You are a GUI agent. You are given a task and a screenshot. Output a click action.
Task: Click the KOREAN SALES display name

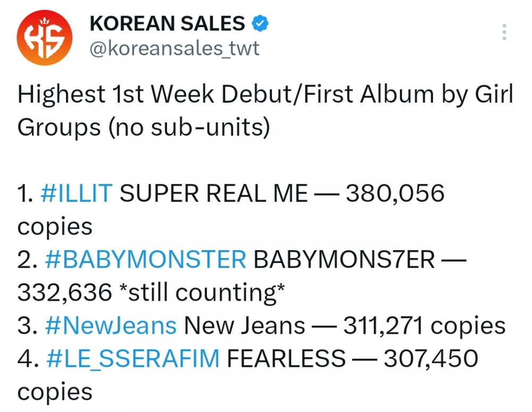[167, 23]
